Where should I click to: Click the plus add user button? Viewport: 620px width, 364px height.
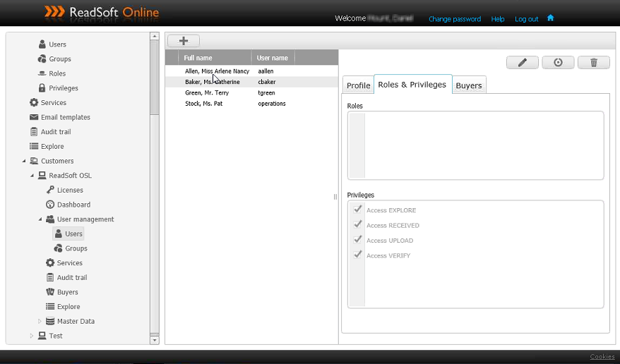184,41
